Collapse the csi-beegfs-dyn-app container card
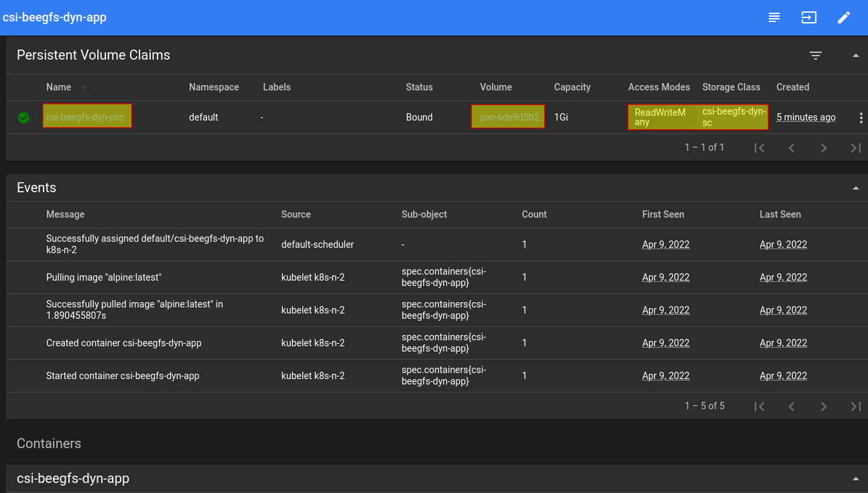 (x=856, y=479)
